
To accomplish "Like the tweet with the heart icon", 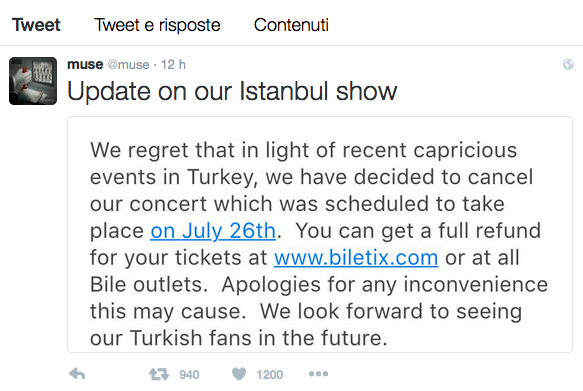I will [239, 374].
